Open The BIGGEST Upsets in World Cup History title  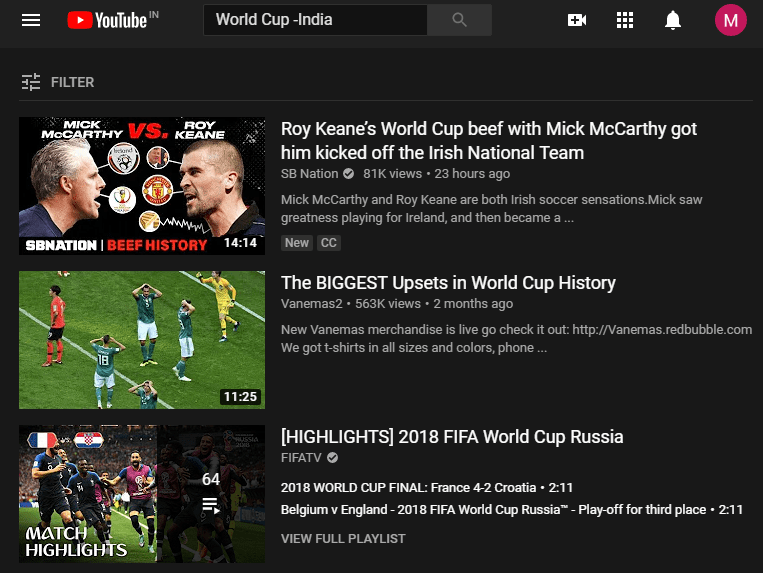click(x=448, y=283)
